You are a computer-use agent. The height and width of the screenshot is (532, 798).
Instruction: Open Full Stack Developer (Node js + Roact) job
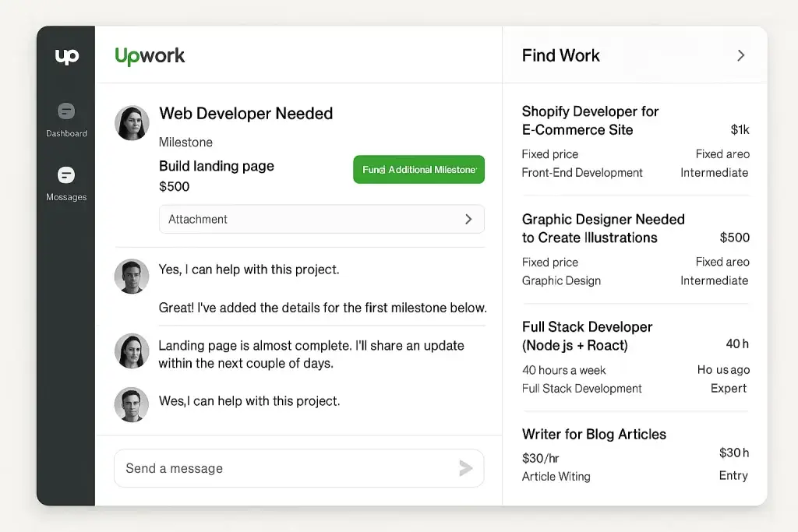[588, 336]
